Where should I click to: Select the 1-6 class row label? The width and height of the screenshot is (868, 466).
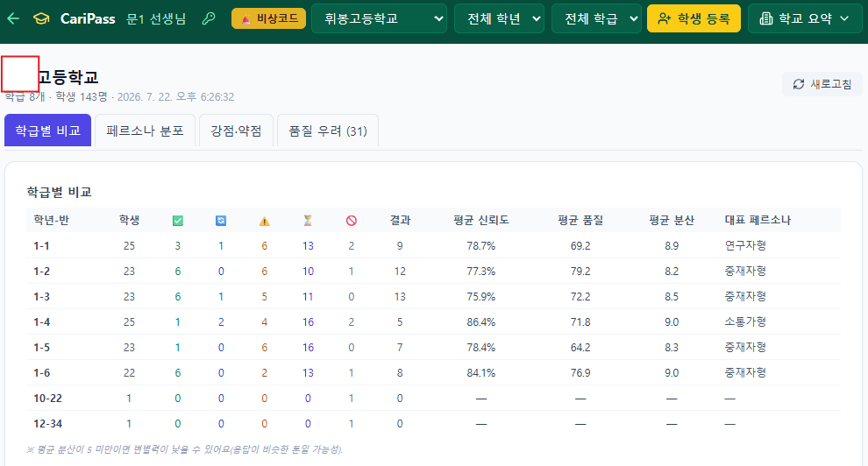click(x=41, y=373)
